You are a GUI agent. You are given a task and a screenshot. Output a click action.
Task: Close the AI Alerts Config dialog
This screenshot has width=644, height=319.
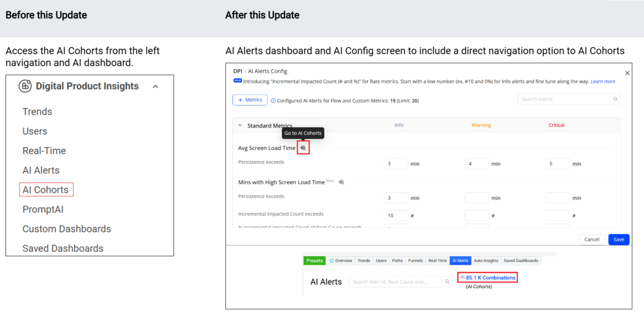point(627,73)
